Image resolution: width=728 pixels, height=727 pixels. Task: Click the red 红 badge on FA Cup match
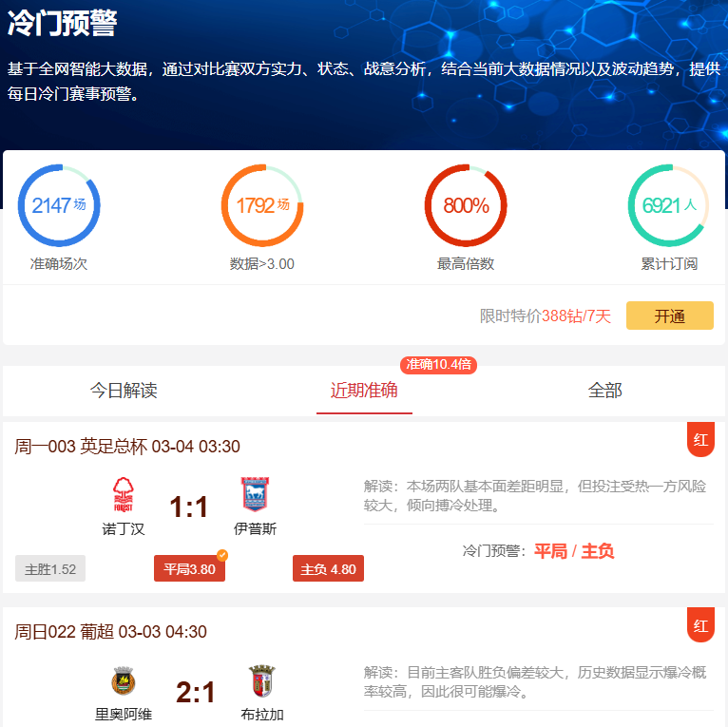pyautogui.click(x=700, y=439)
